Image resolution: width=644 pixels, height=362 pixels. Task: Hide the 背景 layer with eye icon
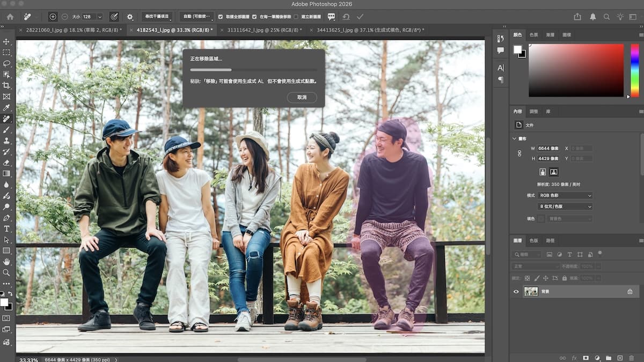coord(516,292)
